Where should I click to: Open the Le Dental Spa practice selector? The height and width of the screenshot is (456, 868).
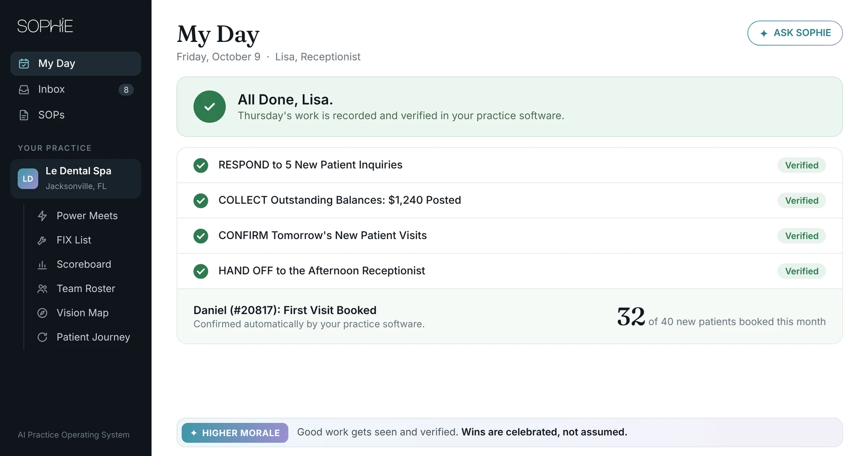tap(76, 179)
